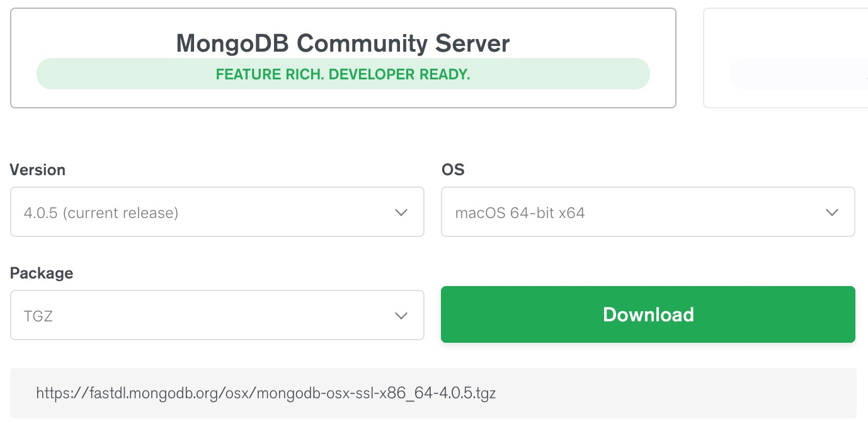The width and height of the screenshot is (868, 431).
Task: Click empty area of the grey URL box
Action: [674, 394]
